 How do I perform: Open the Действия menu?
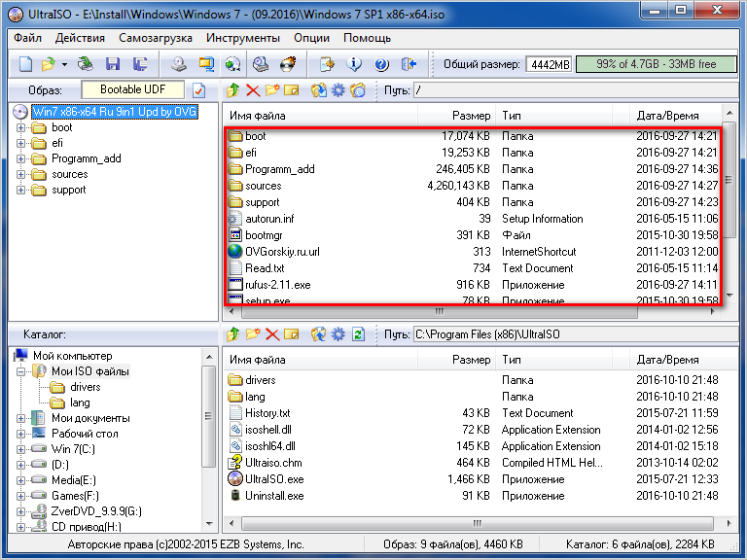[80, 38]
